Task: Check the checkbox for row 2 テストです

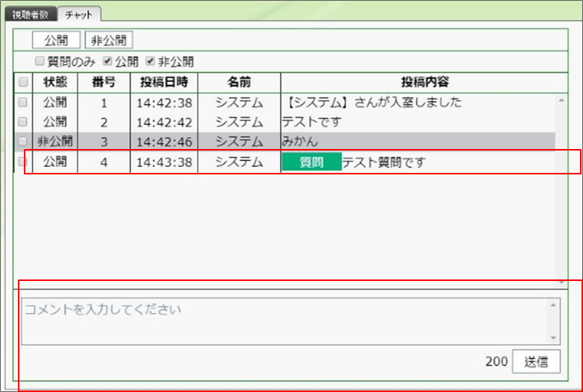Action: pos(23,121)
